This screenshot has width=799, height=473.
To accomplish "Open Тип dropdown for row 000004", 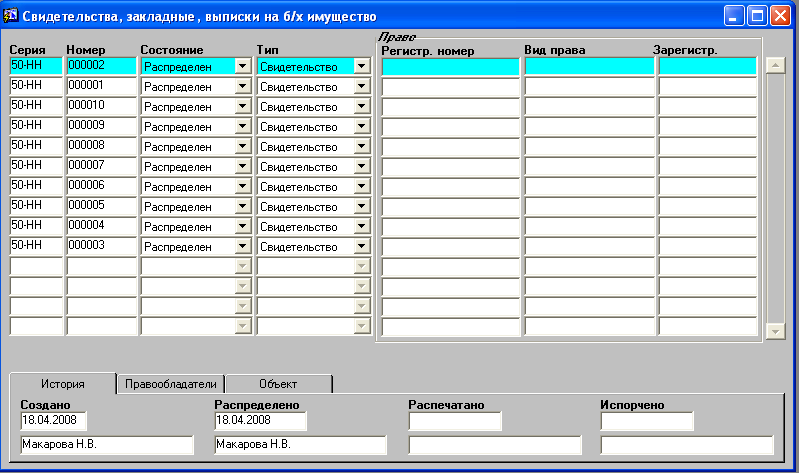I will coord(362,226).
